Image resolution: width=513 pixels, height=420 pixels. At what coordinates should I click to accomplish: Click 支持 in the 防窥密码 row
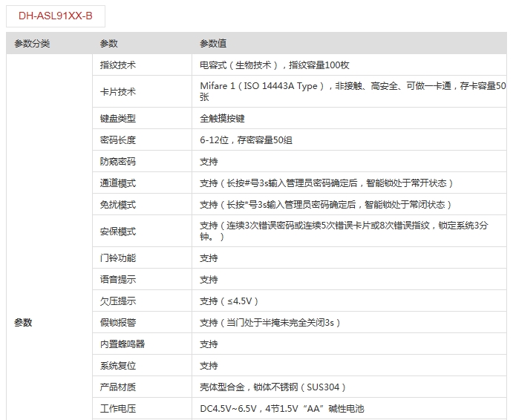coord(209,161)
